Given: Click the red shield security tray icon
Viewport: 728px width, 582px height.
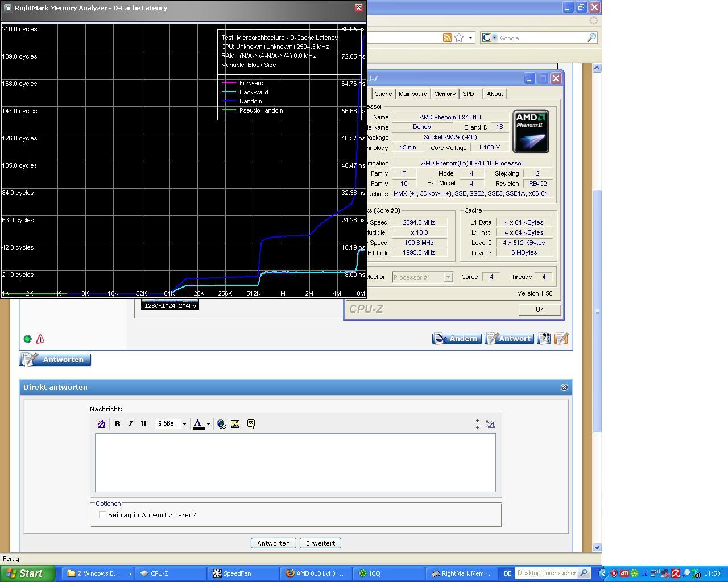Looking at the screenshot, I should coord(614,573).
